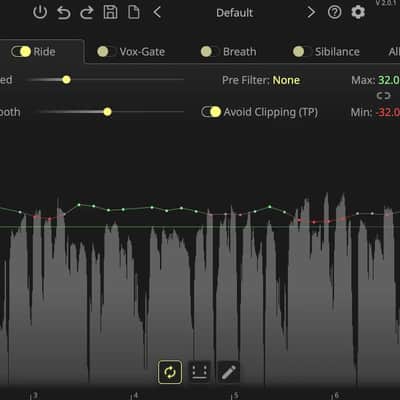Click timeline marker 5
The image size is (400, 400).
pos(236,396)
